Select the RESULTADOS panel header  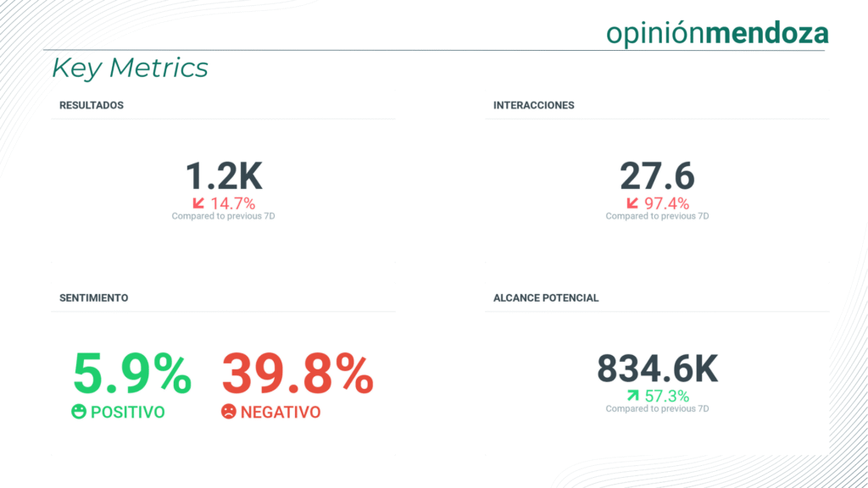click(x=92, y=106)
